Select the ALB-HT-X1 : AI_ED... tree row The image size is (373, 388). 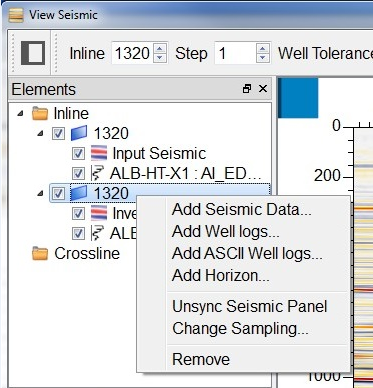pos(185,174)
